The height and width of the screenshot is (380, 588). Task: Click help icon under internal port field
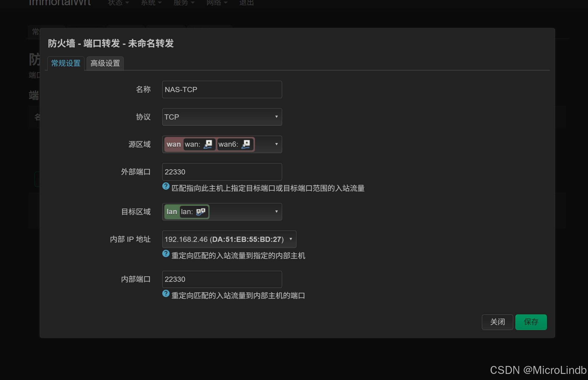166,294
